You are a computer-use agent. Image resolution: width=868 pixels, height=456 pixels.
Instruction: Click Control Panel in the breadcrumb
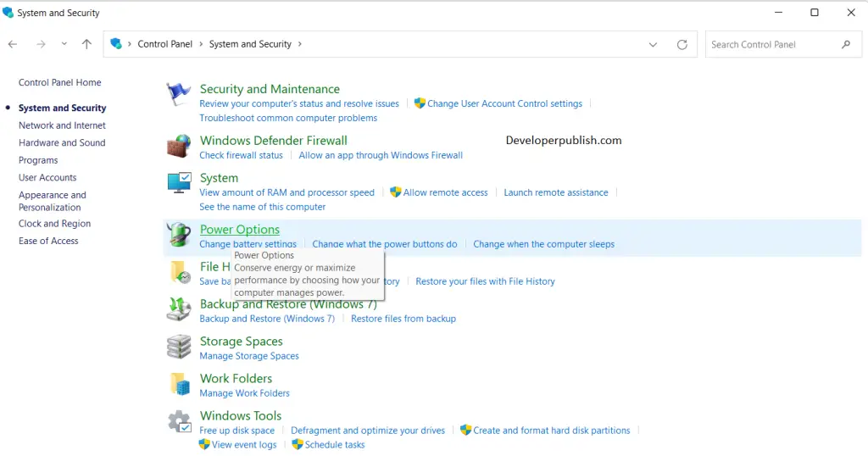pyautogui.click(x=165, y=44)
